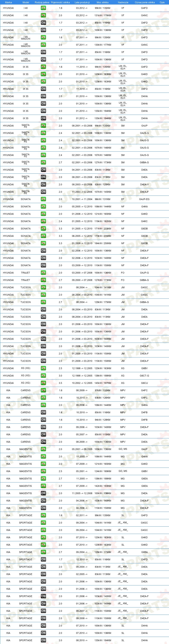Select the 131kW / 178KM power cell
169x644 pixels.
[103, 16]
